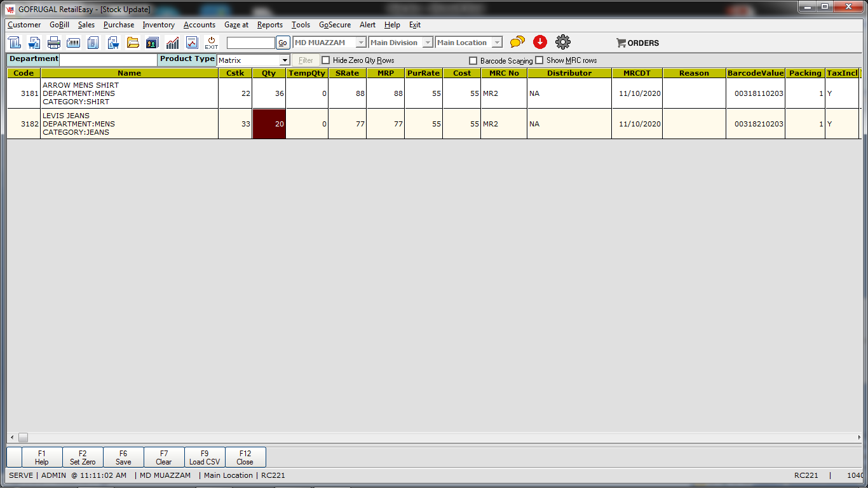This screenshot has height=488, width=868.
Task: Click the lined report document icon
Action: tap(93, 43)
